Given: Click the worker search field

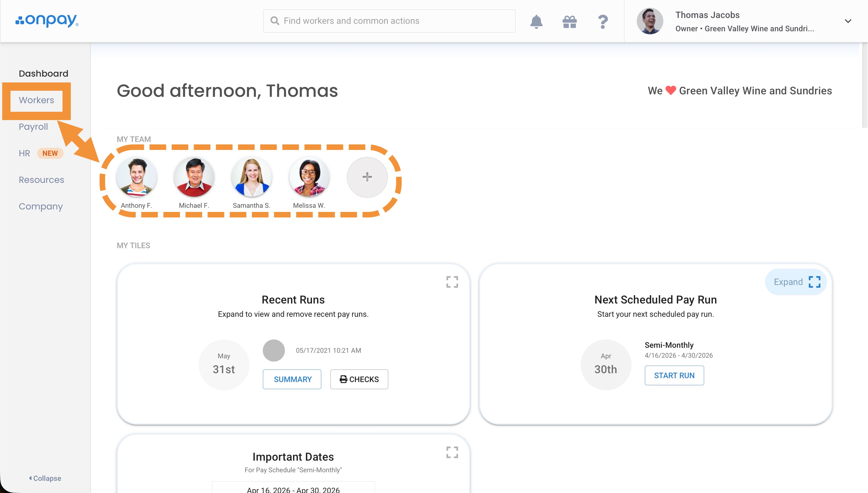Looking at the screenshot, I should pos(389,21).
